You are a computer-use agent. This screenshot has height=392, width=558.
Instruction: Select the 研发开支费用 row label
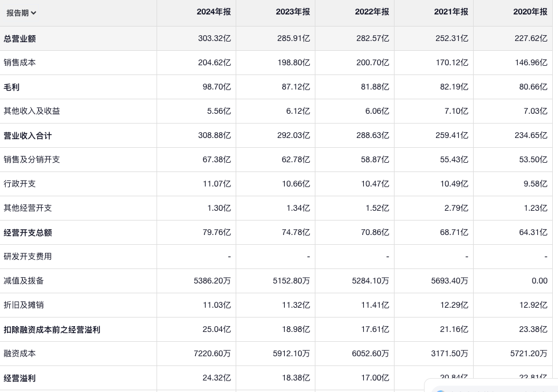pos(28,256)
